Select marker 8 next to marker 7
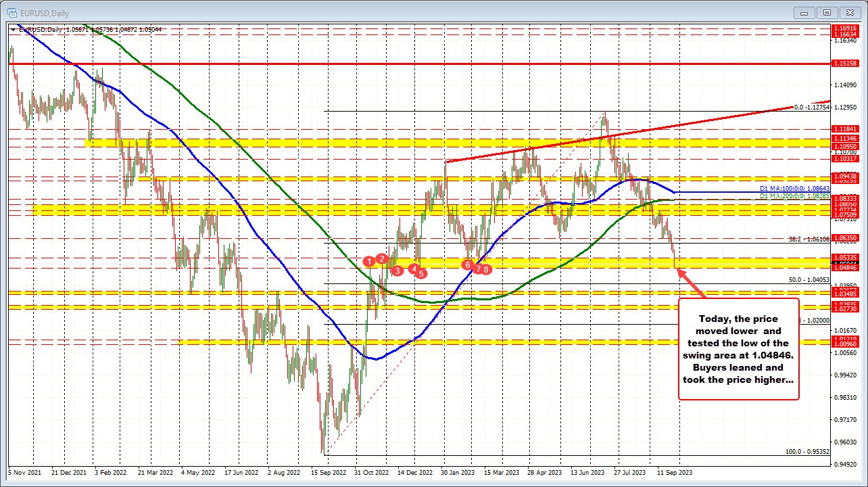The height and width of the screenshot is (487, 868). pos(486,269)
